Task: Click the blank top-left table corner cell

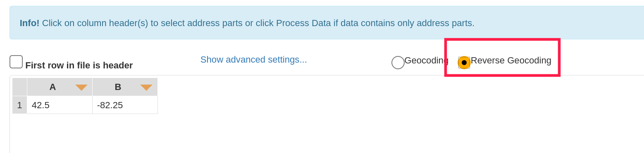Action: tap(19, 87)
